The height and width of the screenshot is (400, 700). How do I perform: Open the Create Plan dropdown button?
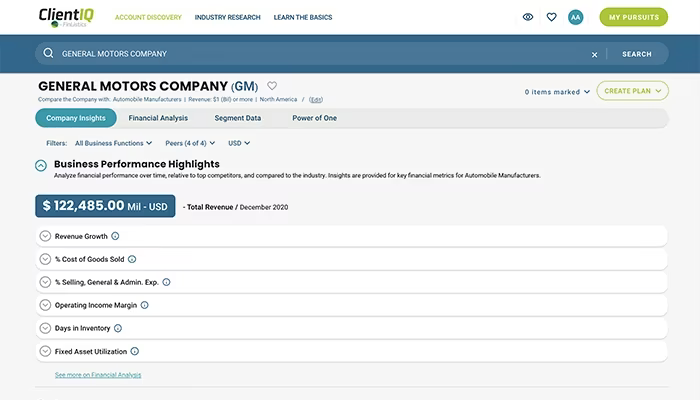tap(632, 91)
